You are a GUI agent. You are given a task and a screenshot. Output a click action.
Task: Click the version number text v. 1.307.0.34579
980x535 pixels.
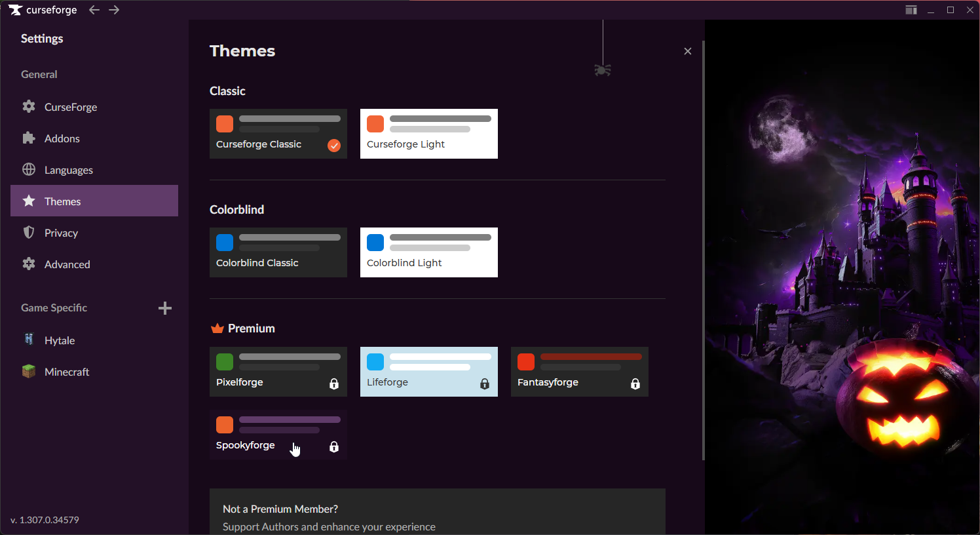point(45,520)
